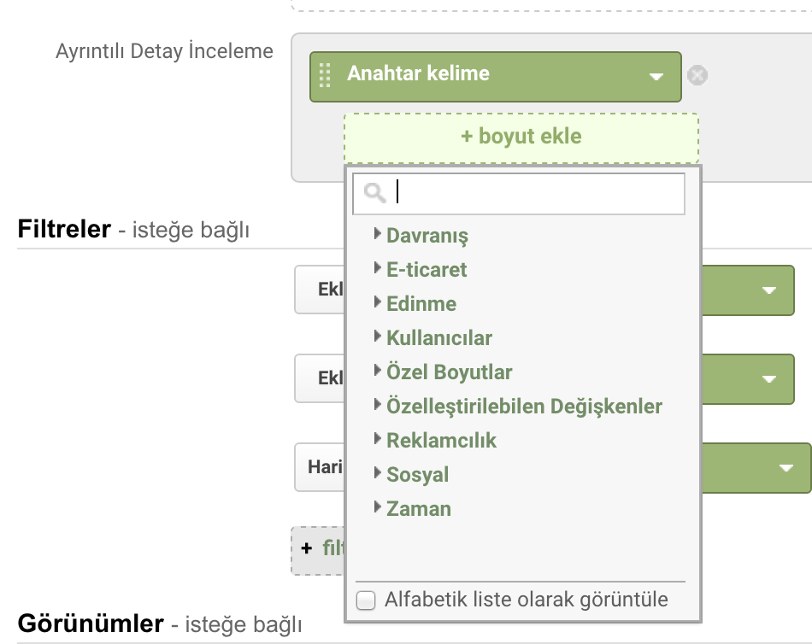The width and height of the screenshot is (812, 644).
Task: Open the Anahtar kelime dropdown
Action: coord(656,76)
